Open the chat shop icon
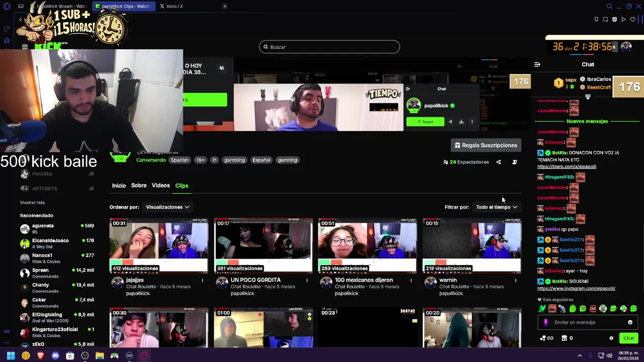 click(565, 338)
